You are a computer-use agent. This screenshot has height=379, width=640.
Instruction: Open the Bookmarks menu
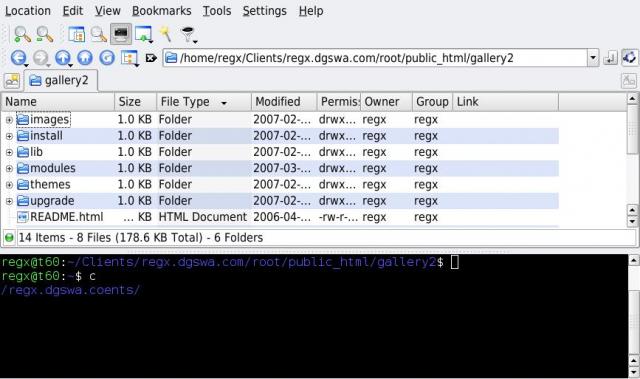pyautogui.click(x=162, y=11)
